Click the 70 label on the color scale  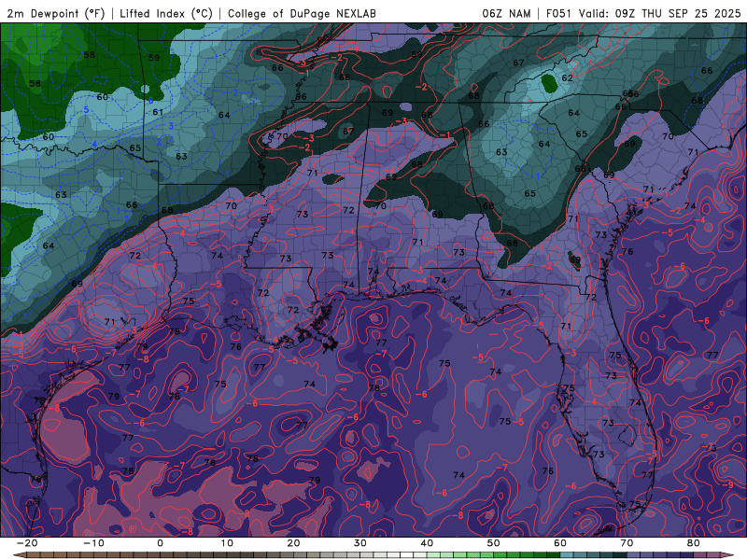(x=627, y=543)
